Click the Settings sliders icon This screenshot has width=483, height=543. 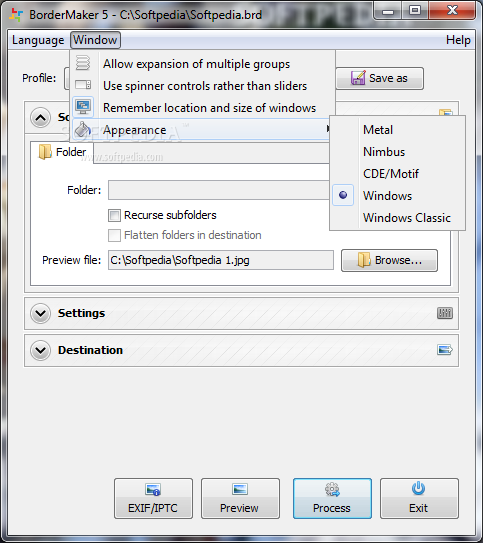coord(445,313)
